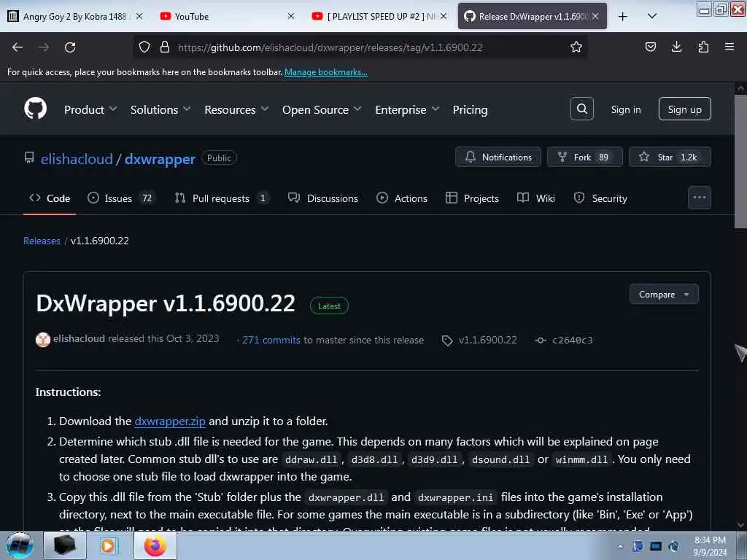This screenshot has width=747, height=560.
Task: Go to the Releases breadcrumb link
Action: coord(42,241)
